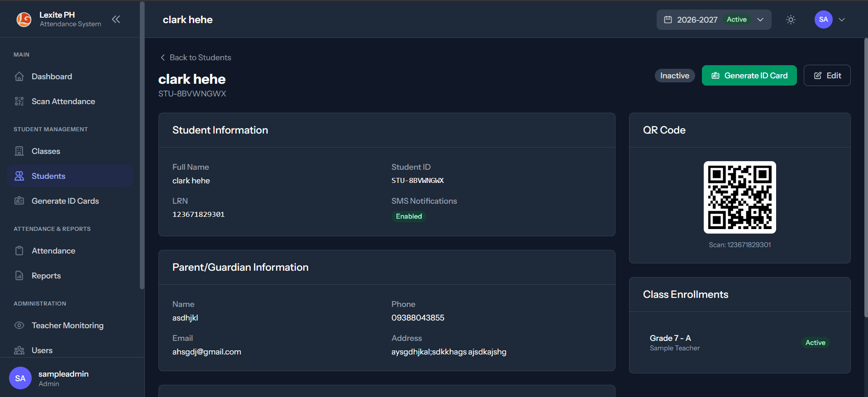Click the pencil icon in Edit button
This screenshot has width=868, height=397.
[818, 76]
